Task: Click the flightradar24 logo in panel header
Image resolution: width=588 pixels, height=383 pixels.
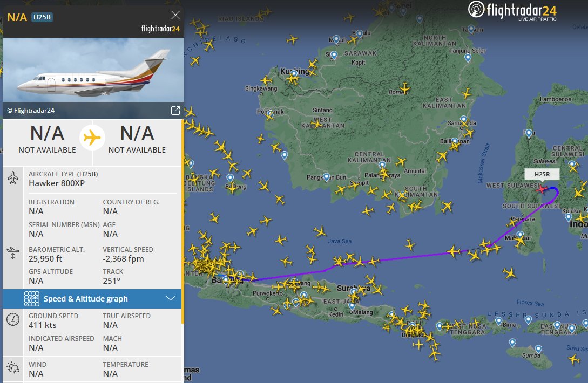Action: [160, 29]
